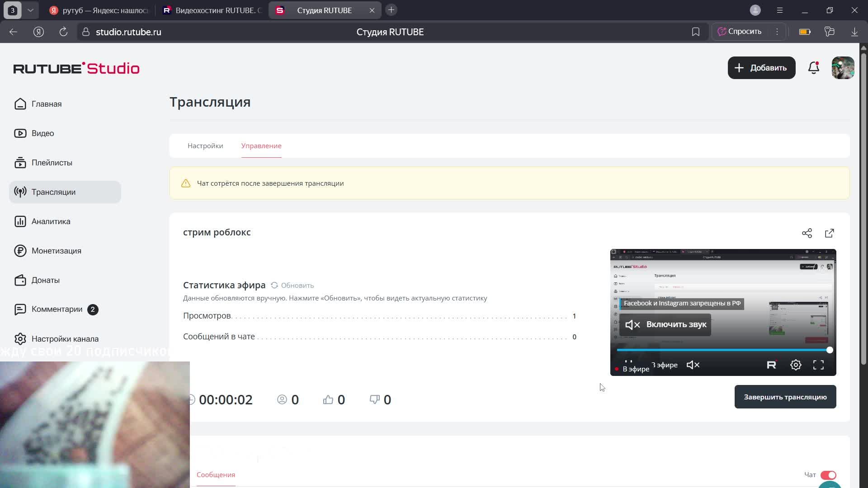The height and width of the screenshot is (488, 868).
Task: Switch to the Настройки tab
Action: coord(205,146)
